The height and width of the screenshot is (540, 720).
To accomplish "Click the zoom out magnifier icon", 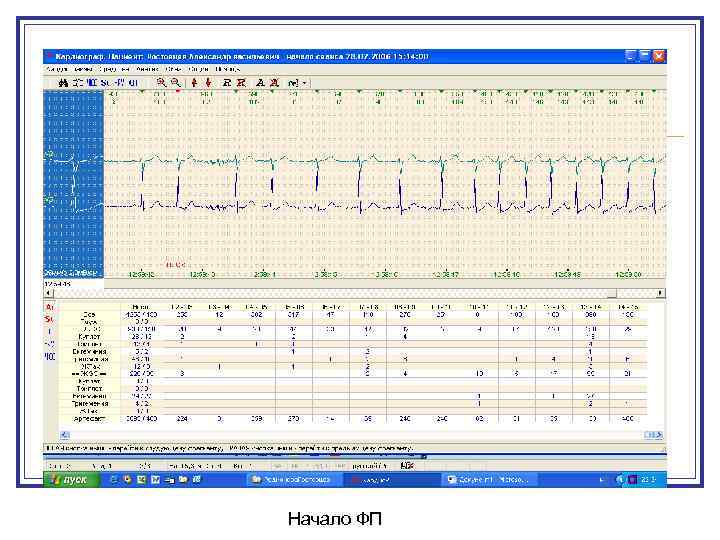I will tap(175, 83).
